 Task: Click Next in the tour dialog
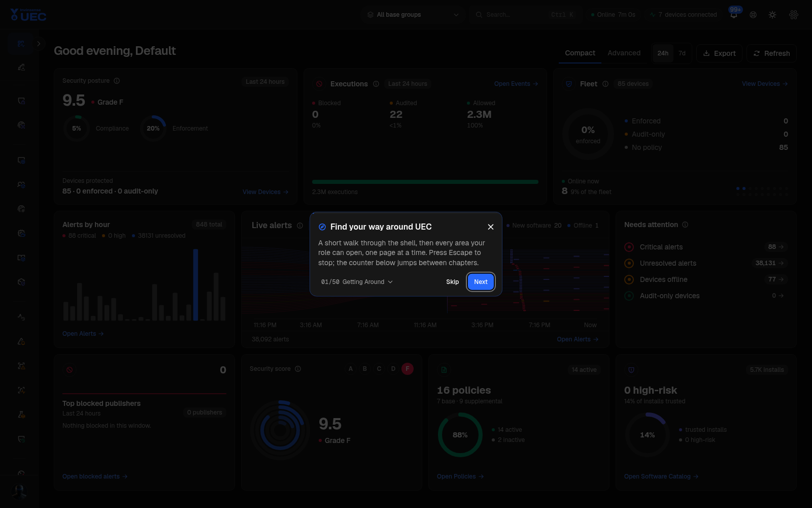click(481, 282)
